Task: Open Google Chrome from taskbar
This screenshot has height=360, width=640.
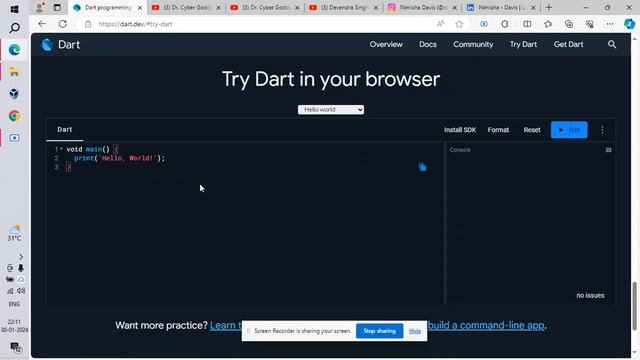Action: (x=14, y=116)
